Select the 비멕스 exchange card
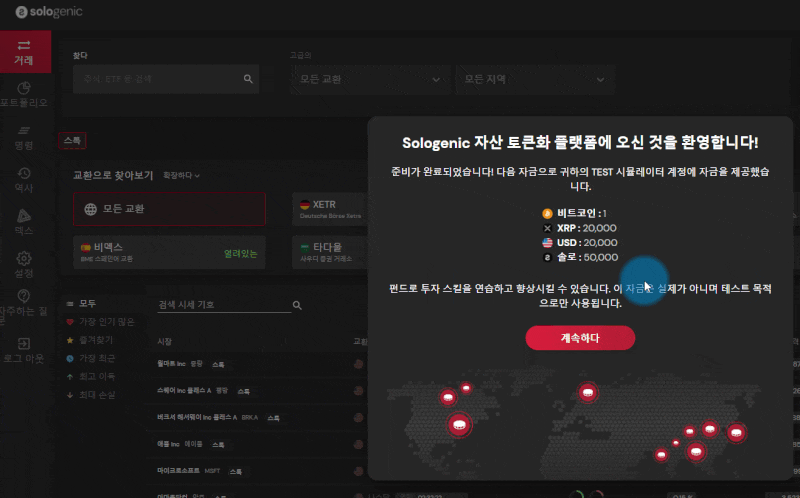The height and width of the screenshot is (498, 800). point(169,253)
